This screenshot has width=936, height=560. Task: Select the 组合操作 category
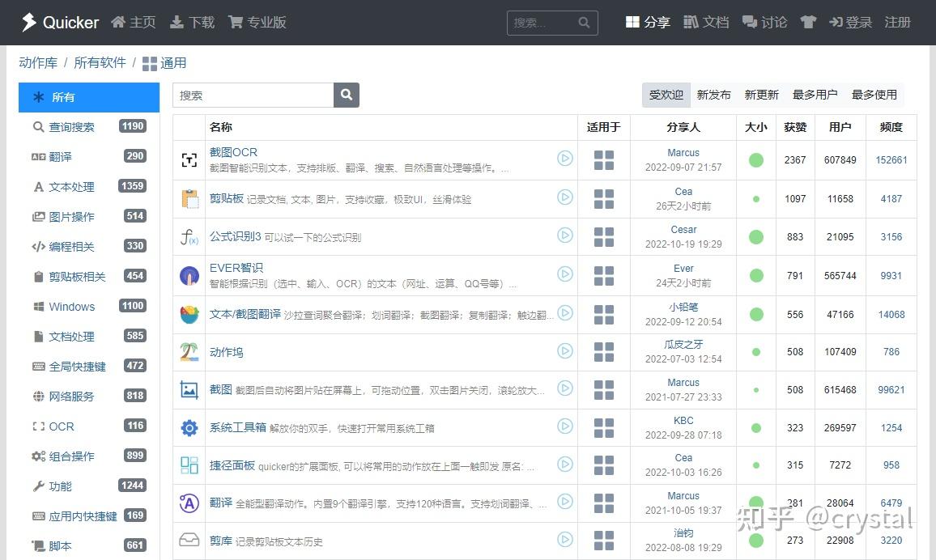(x=89, y=456)
